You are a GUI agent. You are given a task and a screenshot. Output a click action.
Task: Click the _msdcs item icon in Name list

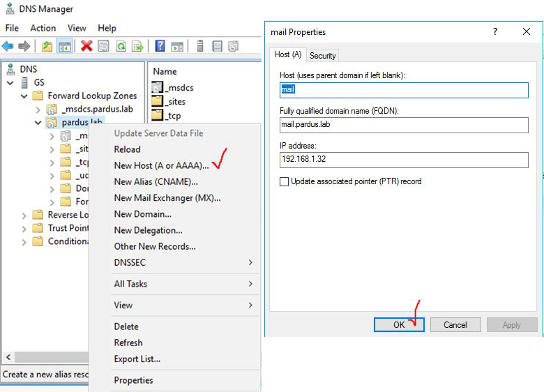(157, 87)
